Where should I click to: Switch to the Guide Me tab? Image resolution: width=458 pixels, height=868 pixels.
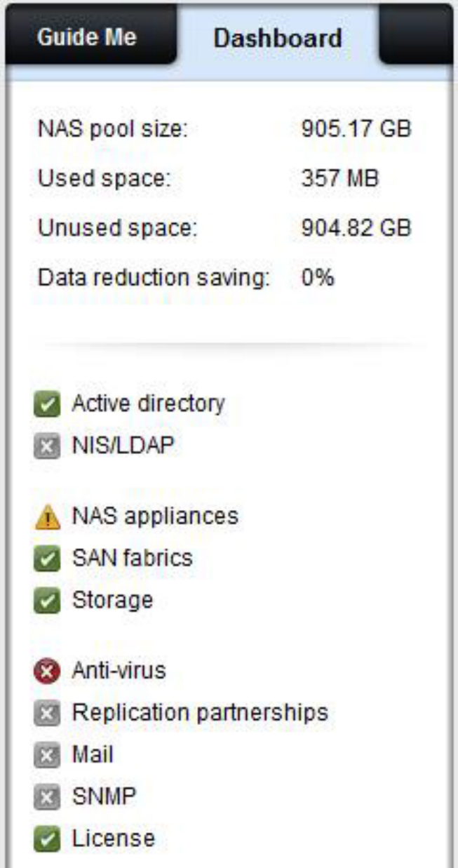pyautogui.click(x=88, y=37)
